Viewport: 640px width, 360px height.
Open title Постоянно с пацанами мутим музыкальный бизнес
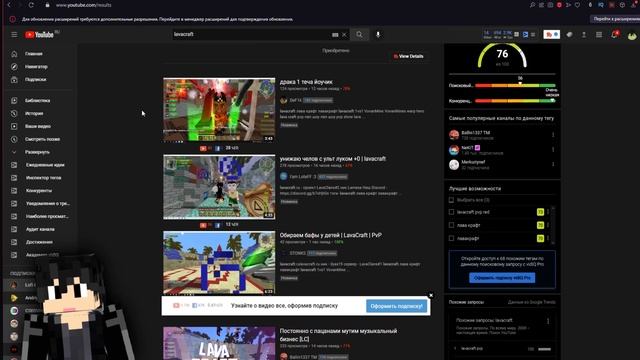[338, 335]
